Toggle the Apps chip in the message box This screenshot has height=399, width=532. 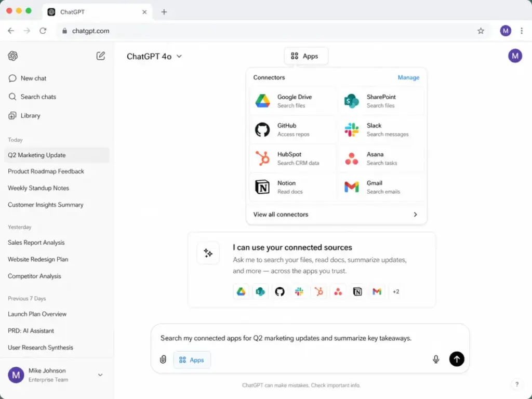click(x=192, y=360)
